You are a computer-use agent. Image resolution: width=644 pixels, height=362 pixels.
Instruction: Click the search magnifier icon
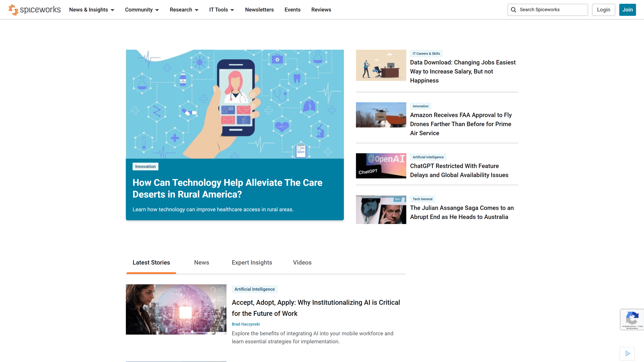pyautogui.click(x=514, y=10)
